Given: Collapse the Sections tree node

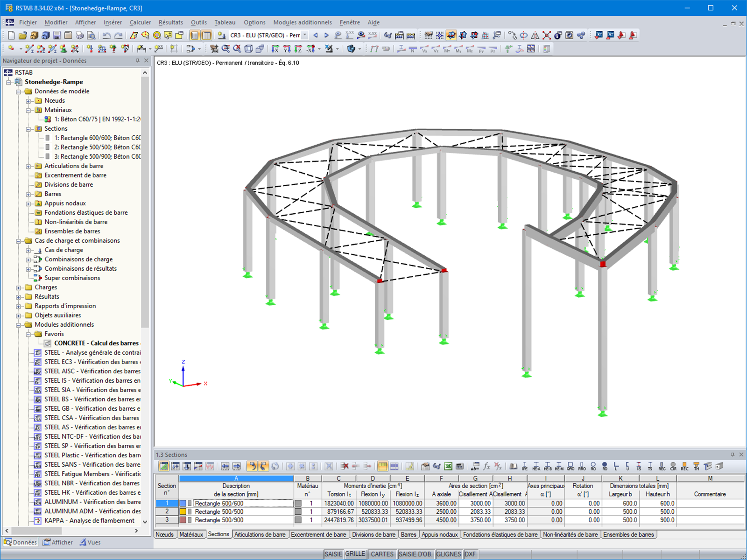Looking at the screenshot, I should [x=28, y=129].
